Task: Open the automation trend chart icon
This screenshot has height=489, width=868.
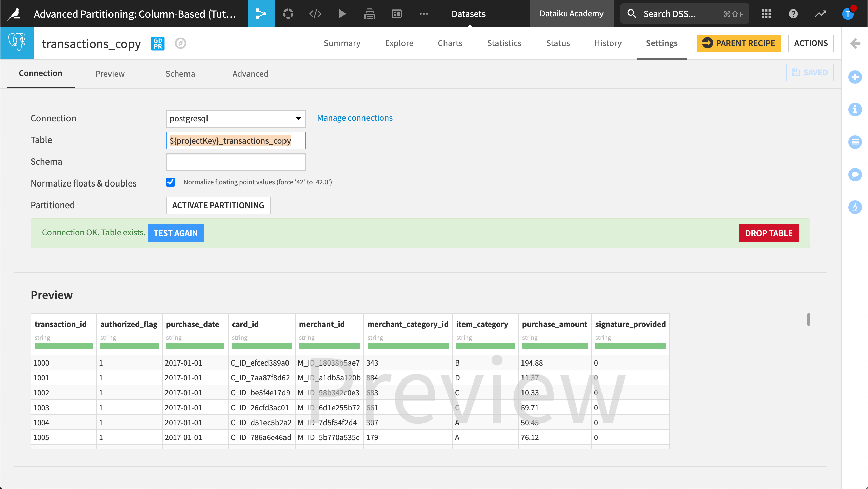Action: (x=821, y=14)
